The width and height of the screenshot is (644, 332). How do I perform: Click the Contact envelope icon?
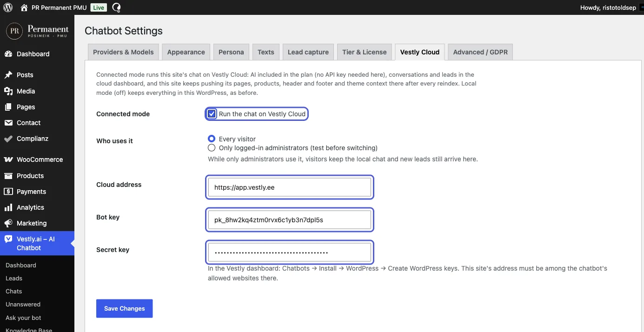pyautogui.click(x=8, y=123)
